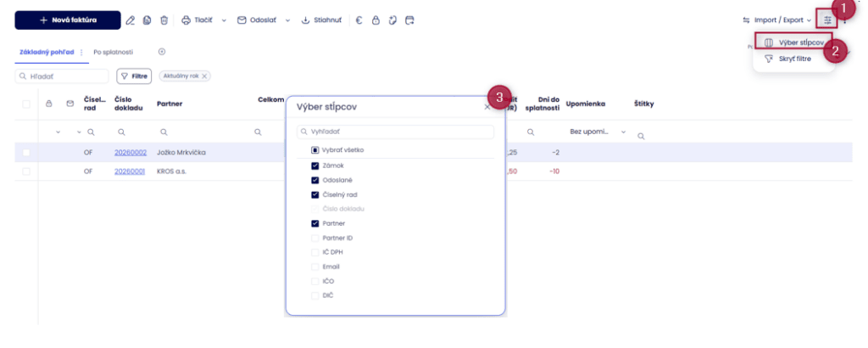
Task: Toggle the Vybrať všetko checkbox
Action: click(315, 149)
